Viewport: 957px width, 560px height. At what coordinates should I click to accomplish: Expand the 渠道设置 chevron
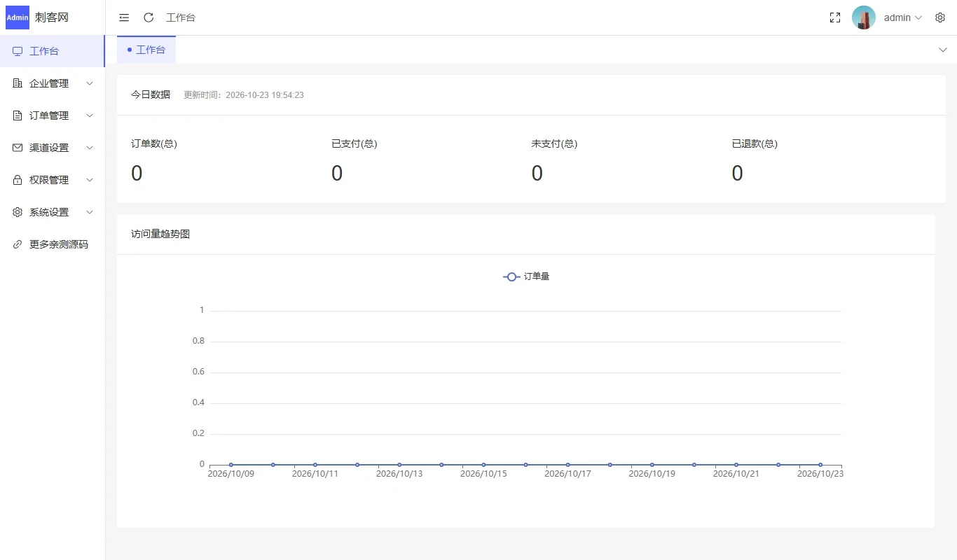pos(90,148)
